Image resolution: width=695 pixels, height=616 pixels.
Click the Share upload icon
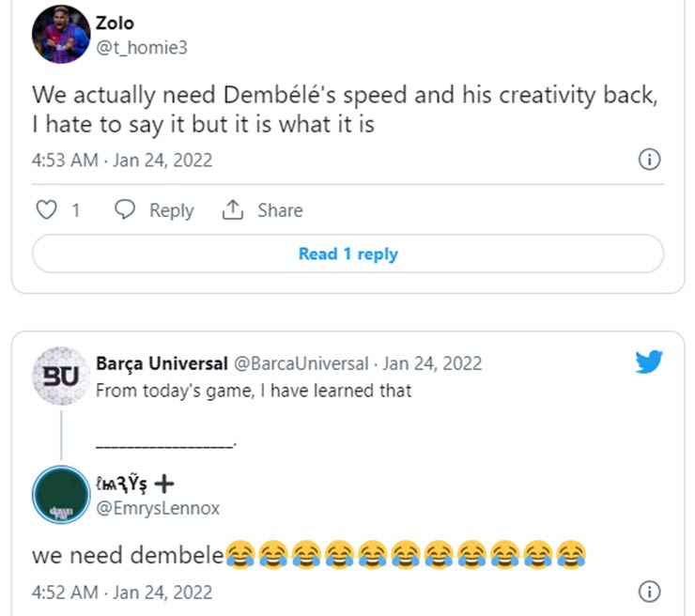point(232,210)
